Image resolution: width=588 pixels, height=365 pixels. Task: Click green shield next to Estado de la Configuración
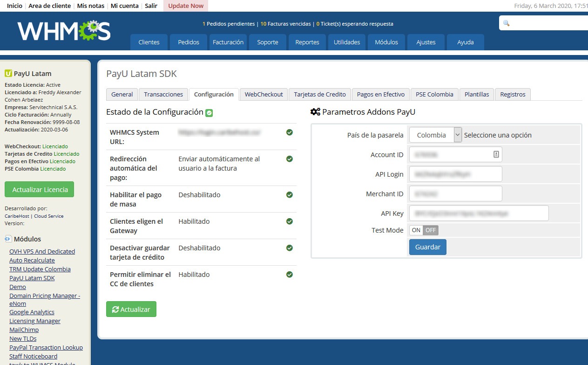click(x=209, y=112)
